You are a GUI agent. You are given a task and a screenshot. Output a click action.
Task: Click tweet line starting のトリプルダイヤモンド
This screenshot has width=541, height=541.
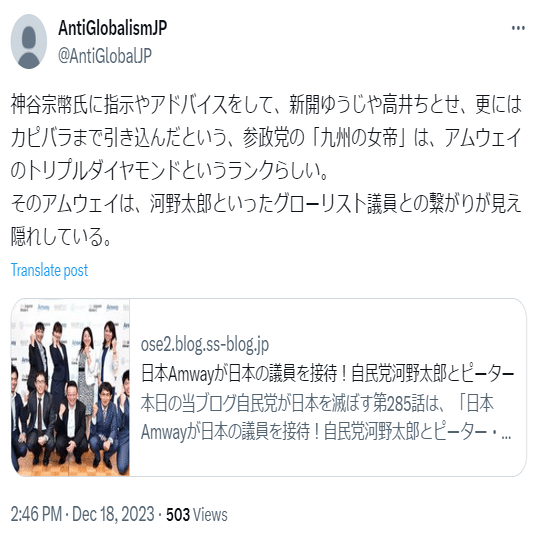(169, 171)
